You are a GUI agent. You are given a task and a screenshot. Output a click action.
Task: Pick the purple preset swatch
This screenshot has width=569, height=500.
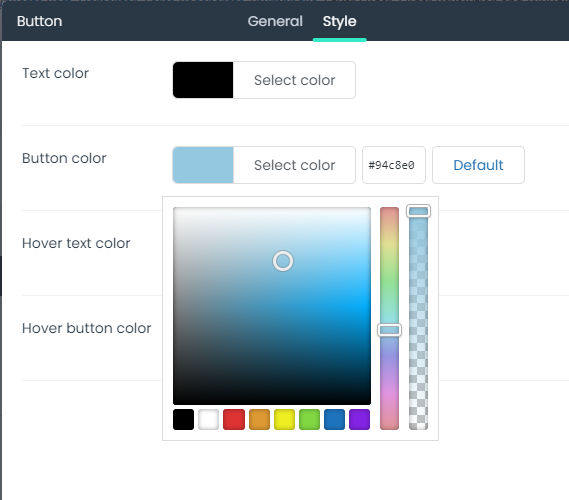(360, 419)
